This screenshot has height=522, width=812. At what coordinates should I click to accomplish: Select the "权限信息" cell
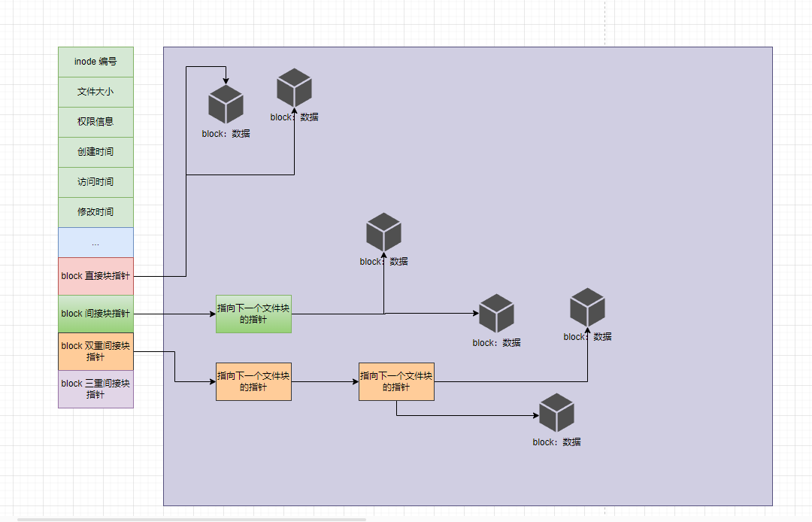tap(95, 122)
